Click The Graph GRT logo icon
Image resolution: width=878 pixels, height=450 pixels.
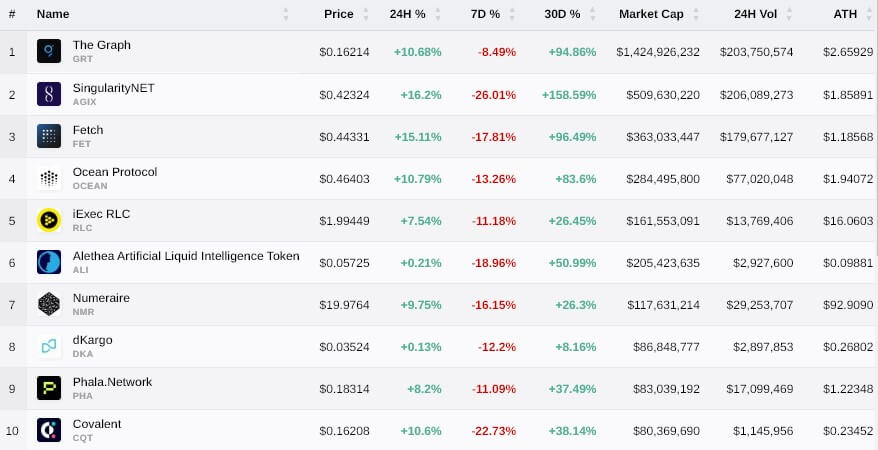(49, 52)
